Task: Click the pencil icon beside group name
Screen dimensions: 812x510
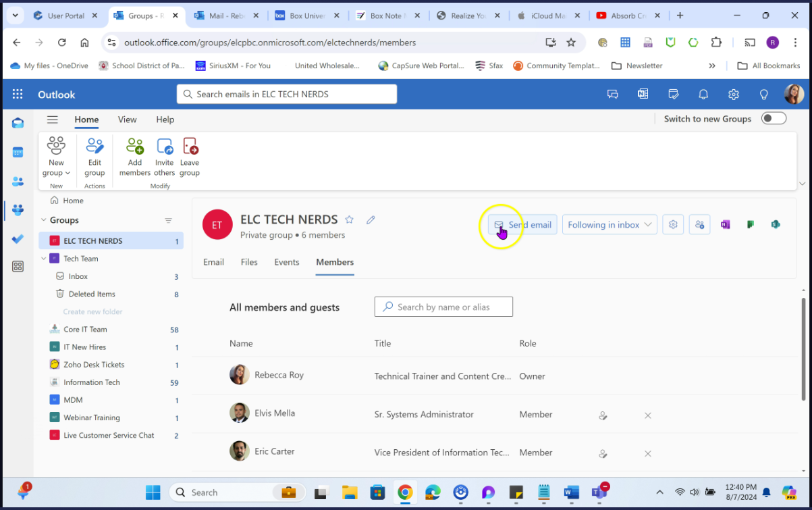Action: [371, 220]
